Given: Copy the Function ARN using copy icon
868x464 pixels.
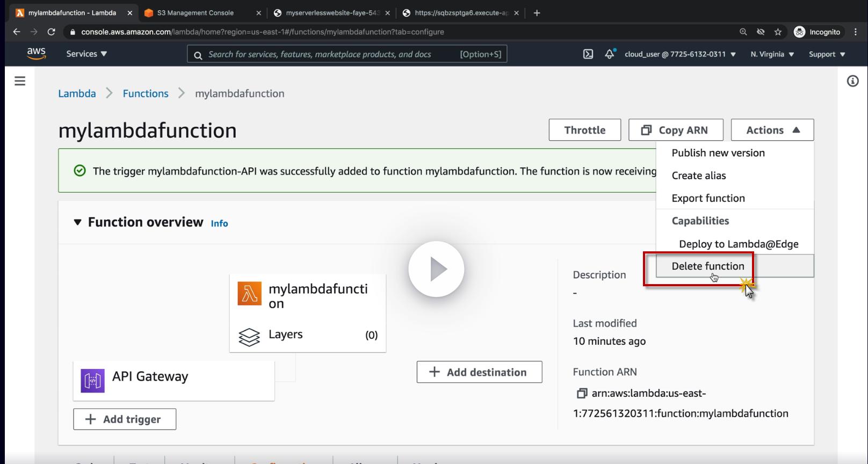Looking at the screenshot, I should [x=582, y=394].
